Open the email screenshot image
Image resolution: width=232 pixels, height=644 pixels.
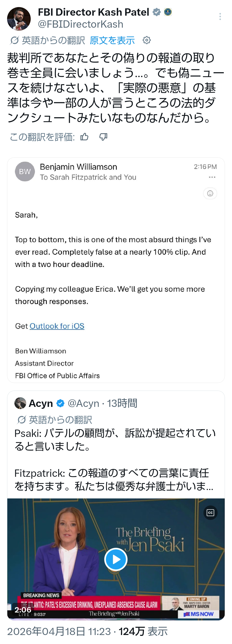[116, 270]
